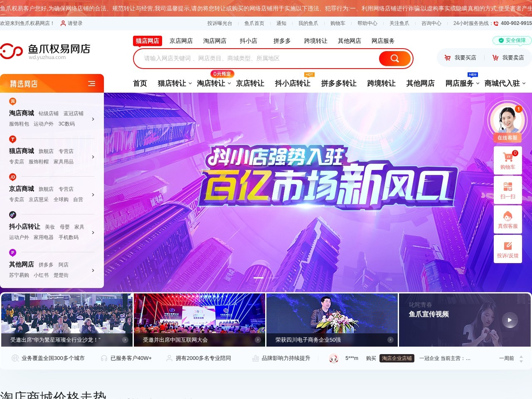This screenshot has width=532, height=399.
Task: Click the 抖小店转让 Douyin category icon
Action: (13, 215)
